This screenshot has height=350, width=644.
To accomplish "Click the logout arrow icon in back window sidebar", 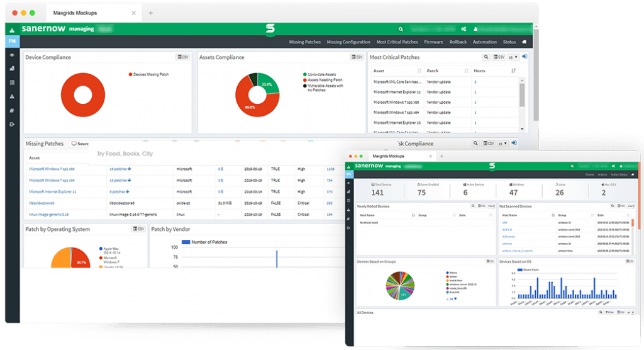I will click(12, 124).
